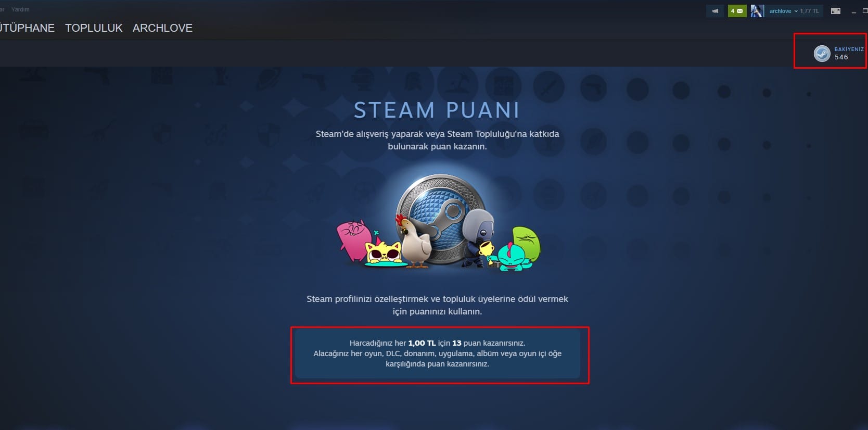The height and width of the screenshot is (430, 868).
Task: Click the archlove profile avatar picture
Action: (757, 11)
